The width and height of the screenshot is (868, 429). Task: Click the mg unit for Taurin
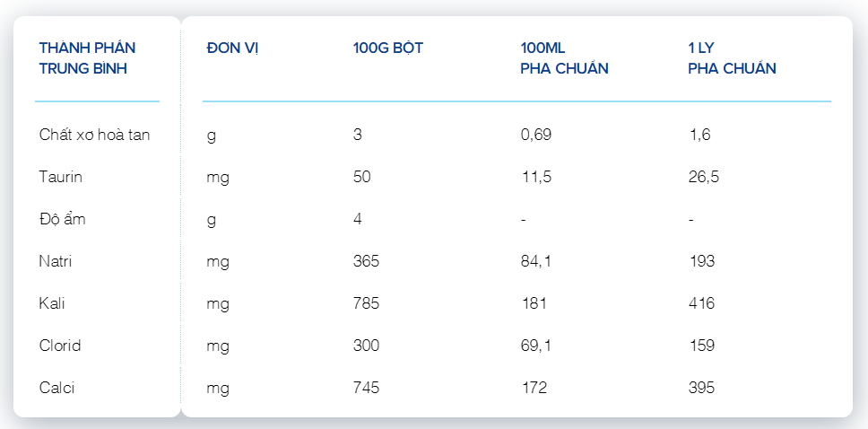218,178
